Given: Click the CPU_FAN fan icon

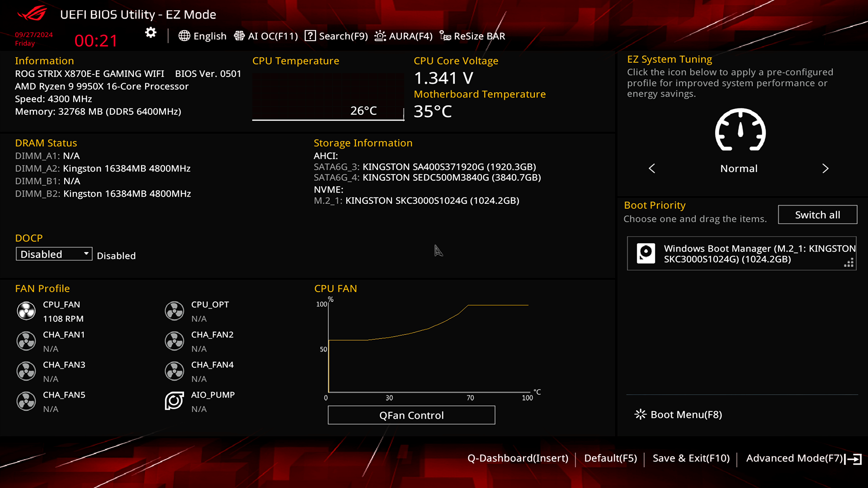Looking at the screenshot, I should pos(26,311).
